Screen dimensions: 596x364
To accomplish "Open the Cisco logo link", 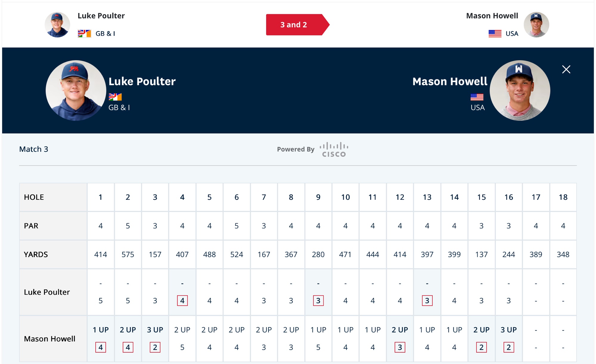I will tap(334, 149).
